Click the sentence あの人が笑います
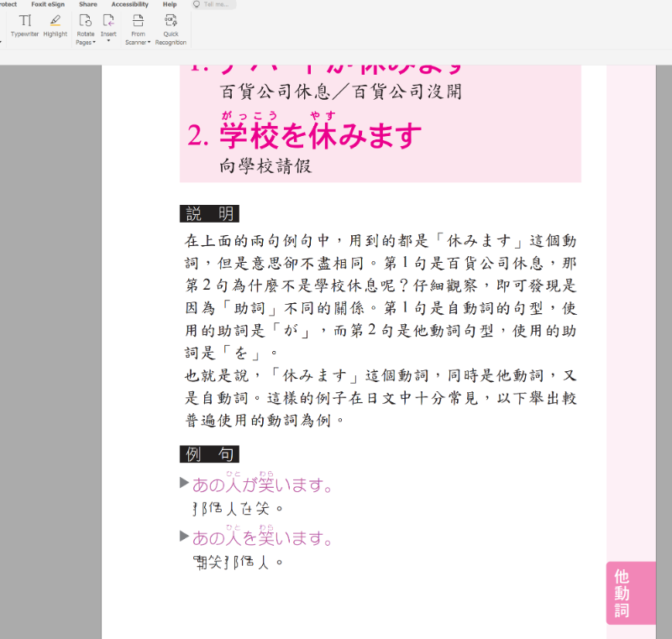 click(x=263, y=485)
